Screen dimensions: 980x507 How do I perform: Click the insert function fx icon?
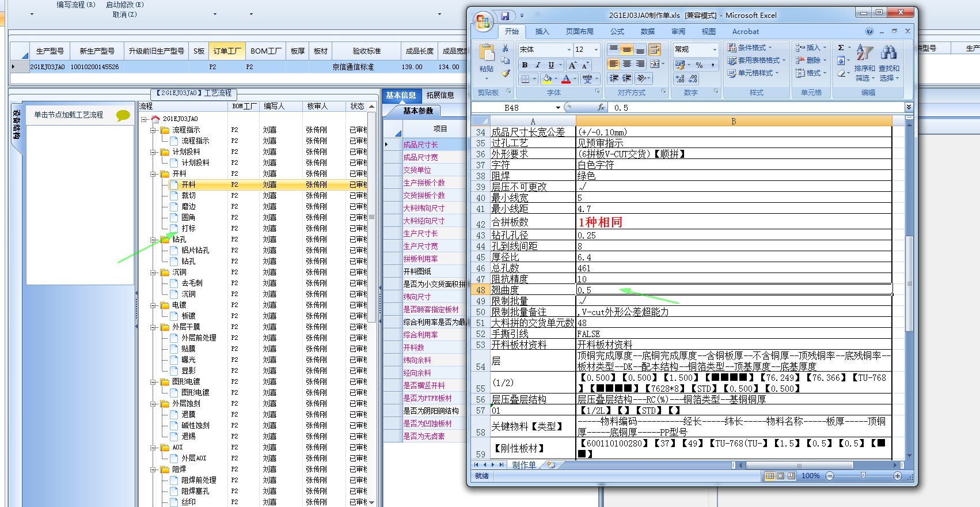[601, 108]
